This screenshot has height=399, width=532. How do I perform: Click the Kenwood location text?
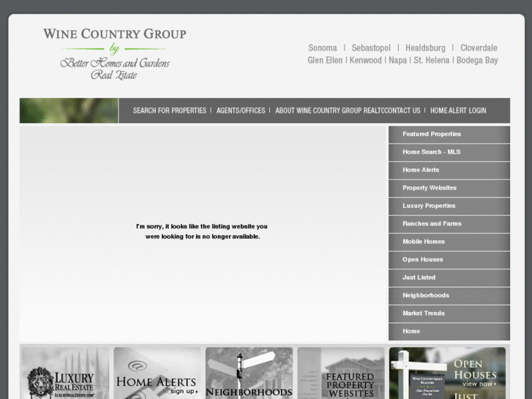(366, 60)
